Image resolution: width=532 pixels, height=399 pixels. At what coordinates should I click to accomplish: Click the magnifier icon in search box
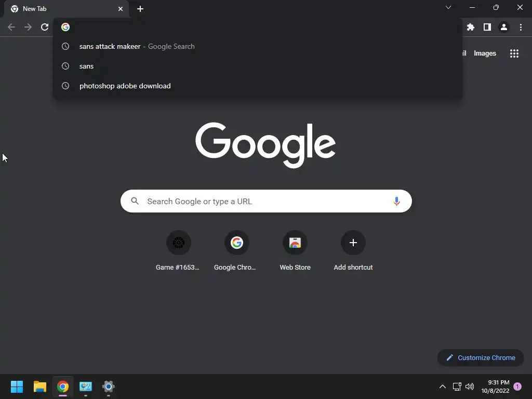pyautogui.click(x=135, y=201)
